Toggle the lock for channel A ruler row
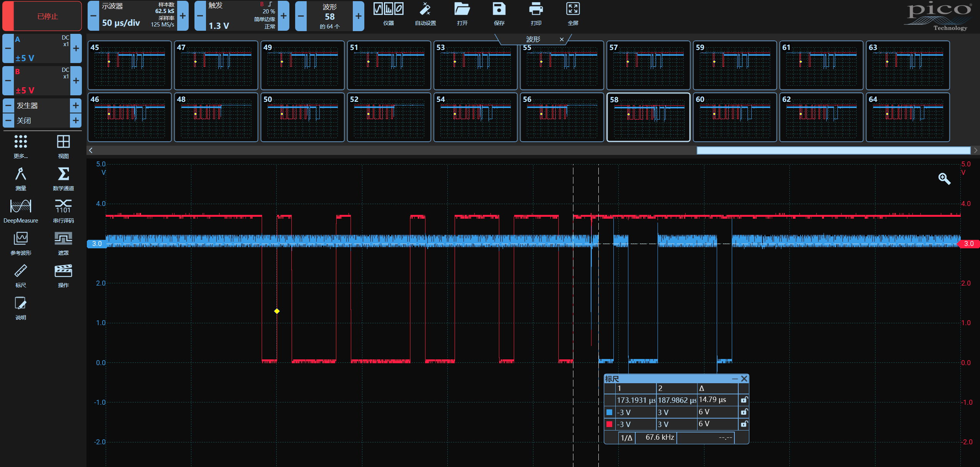The height and width of the screenshot is (467, 980). 744,412
